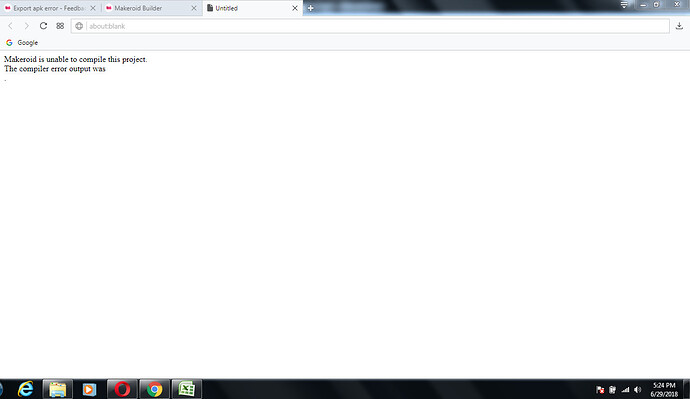Click the volume speaker tray icon

(x=638, y=389)
